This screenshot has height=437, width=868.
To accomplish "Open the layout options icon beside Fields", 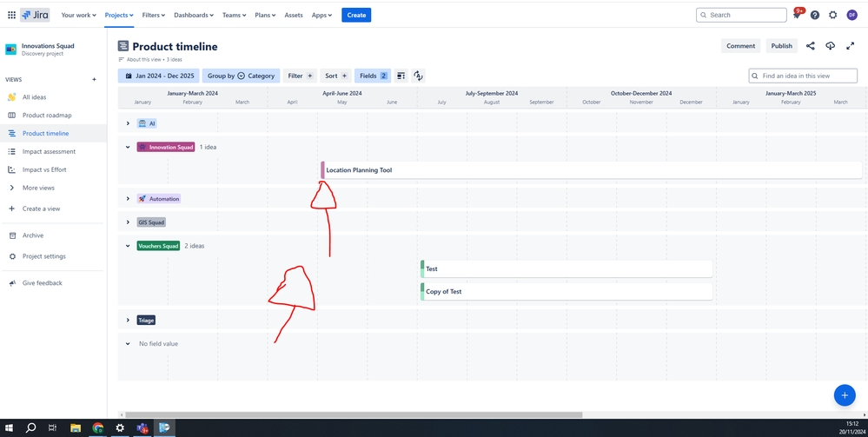I will 401,76.
